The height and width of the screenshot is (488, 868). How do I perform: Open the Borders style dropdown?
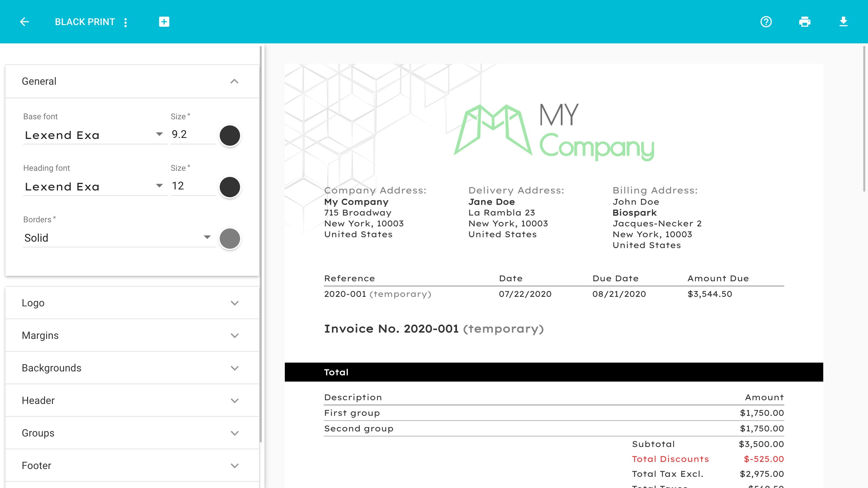coord(118,238)
